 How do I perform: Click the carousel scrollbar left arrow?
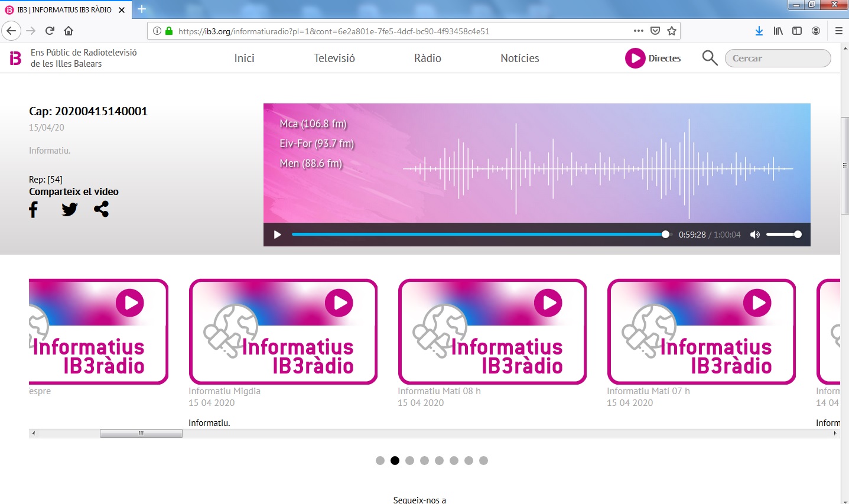34,434
